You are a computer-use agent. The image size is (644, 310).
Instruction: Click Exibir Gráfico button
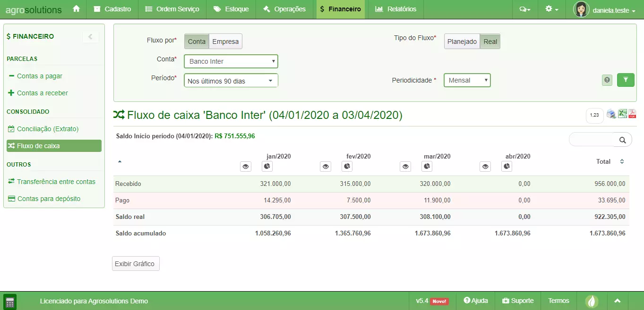pyautogui.click(x=136, y=264)
